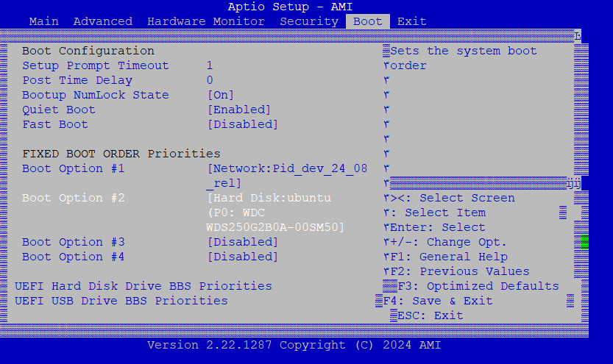Switch to the Advanced tab
Viewport: 613px width, 364px height.
pos(103,21)
